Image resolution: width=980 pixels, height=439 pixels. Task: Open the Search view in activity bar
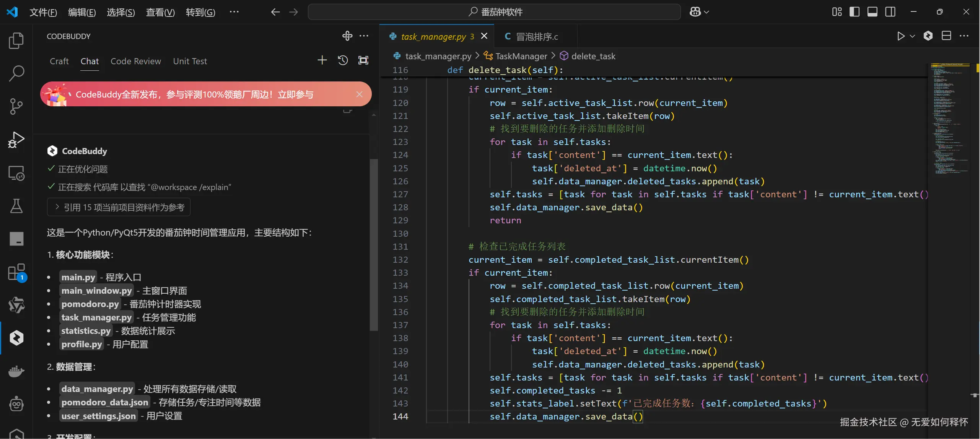16,73
